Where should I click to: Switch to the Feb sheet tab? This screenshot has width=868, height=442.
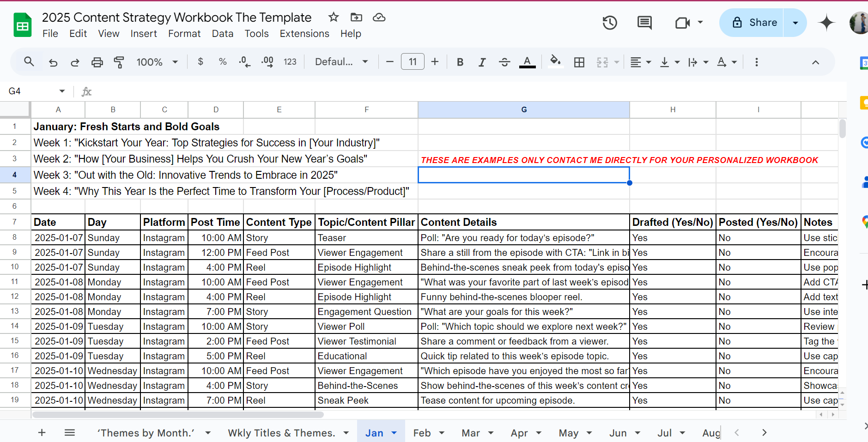tap(422, 433)
